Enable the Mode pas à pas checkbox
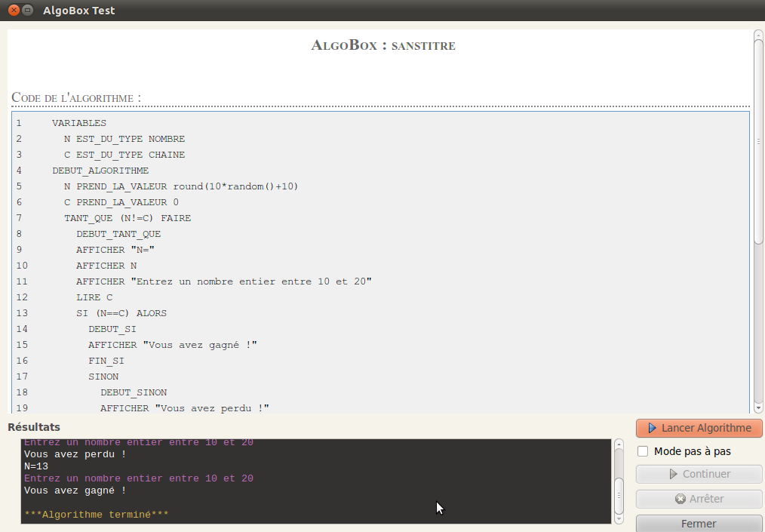The width and height of the screenshot is (765, 532). [x=644, y=451]
